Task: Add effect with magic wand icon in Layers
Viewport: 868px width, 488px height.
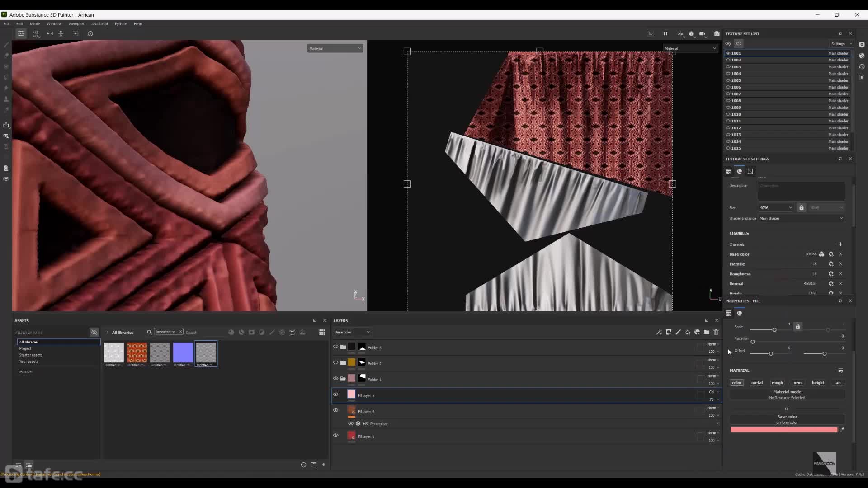Action: [659, 332]
